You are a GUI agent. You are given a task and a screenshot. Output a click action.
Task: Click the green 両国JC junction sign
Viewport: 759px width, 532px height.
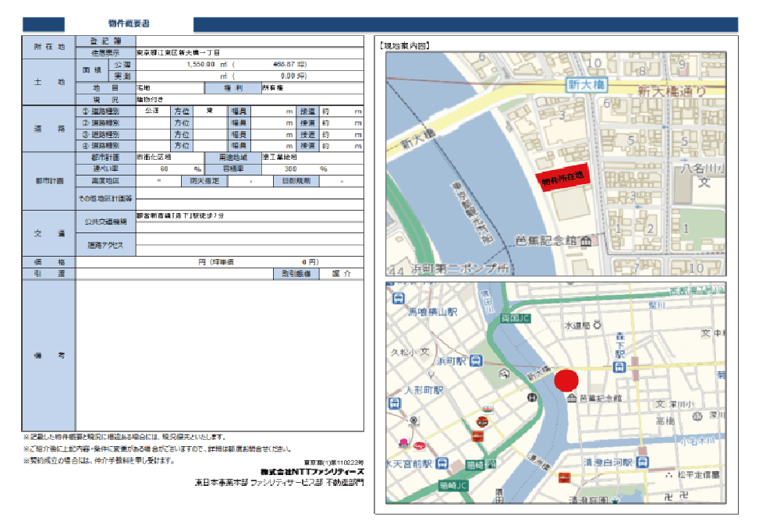[516, 318]
